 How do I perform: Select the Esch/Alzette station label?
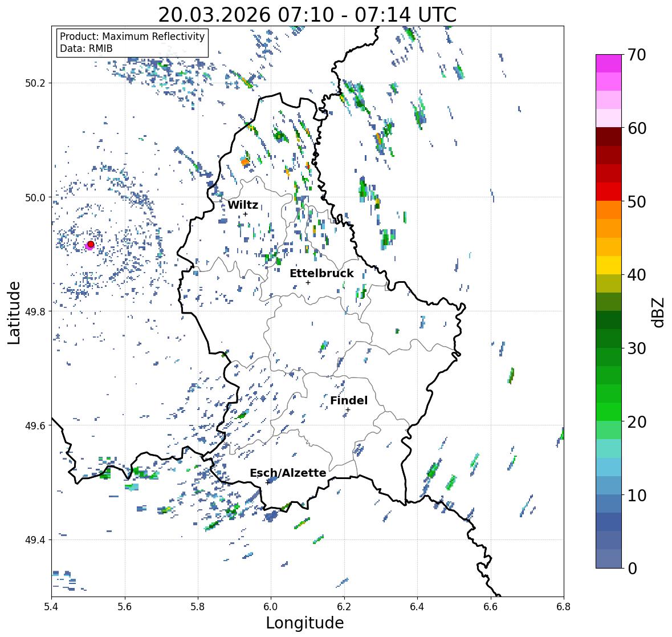pyautogui.click(x=288, y=473)
